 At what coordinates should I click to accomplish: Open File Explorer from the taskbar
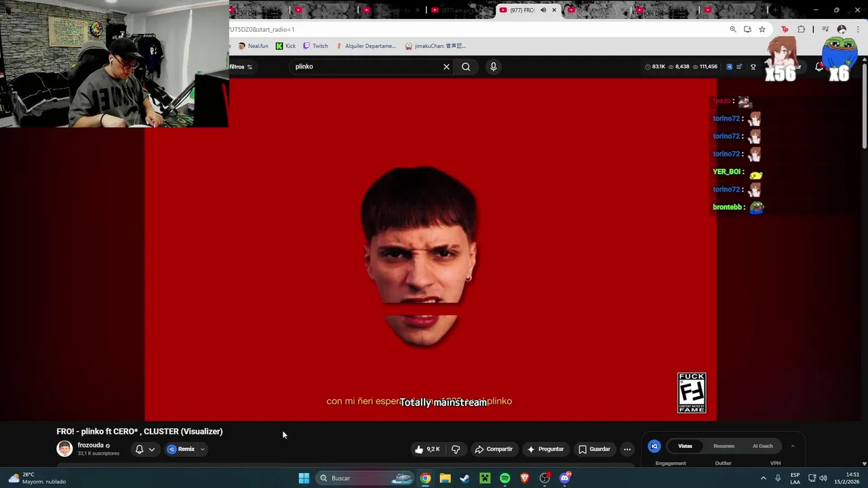pos(445,478)
